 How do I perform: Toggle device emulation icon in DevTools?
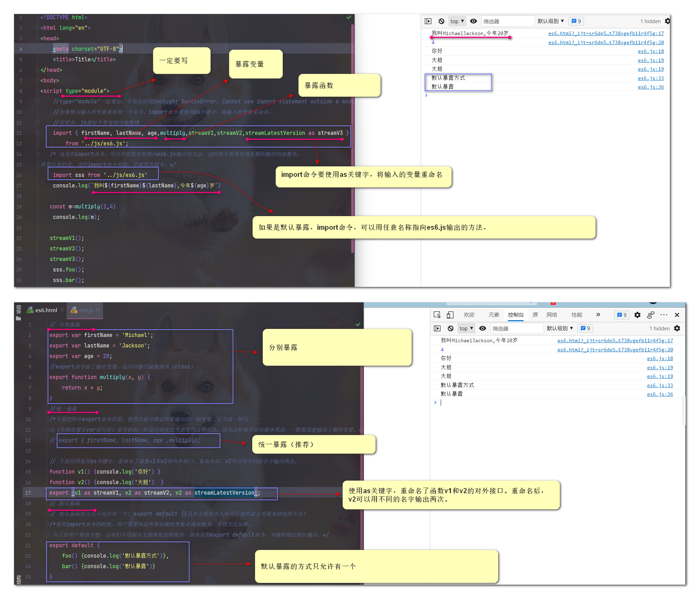pyautogui.click(x=450, y=315)
